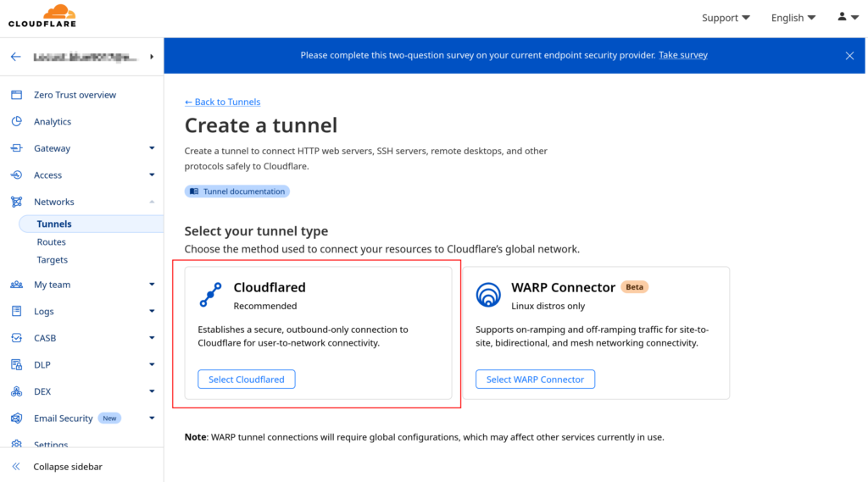Open the Settings sidebar item
This screenshot has height=482, width=868.
click(x=50, y=444)
